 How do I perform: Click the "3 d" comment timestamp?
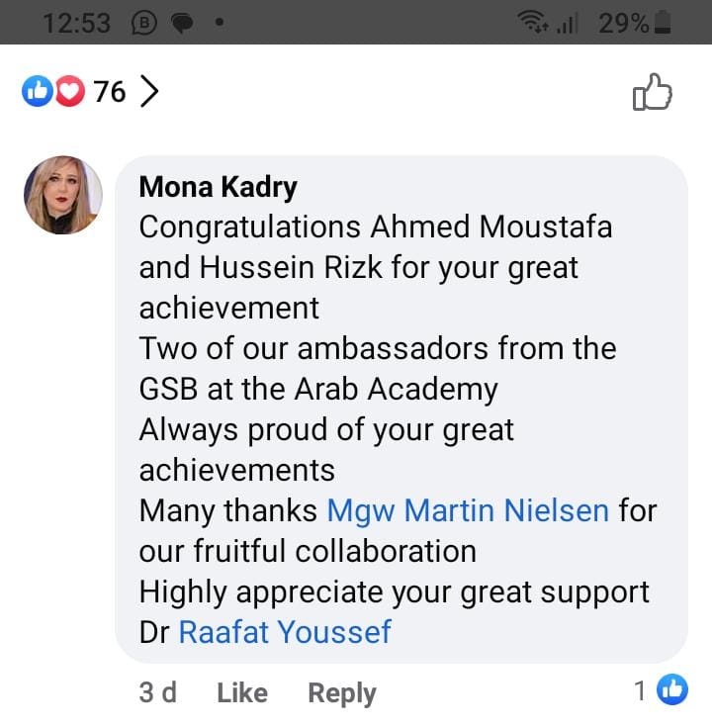click(x=158, y=692)
